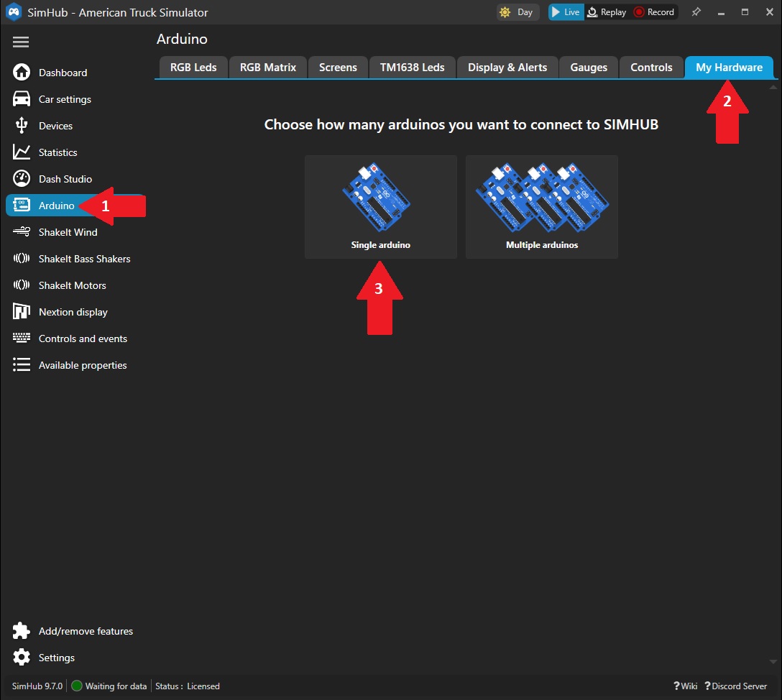Click the Status : Licensed text
The height and width of the screenshot is (700, 782).
pos(187,686)
